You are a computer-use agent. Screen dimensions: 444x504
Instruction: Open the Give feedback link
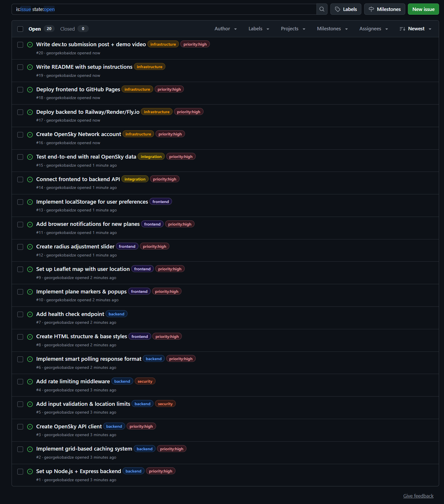pyautogui.click(x=418, y=496)
